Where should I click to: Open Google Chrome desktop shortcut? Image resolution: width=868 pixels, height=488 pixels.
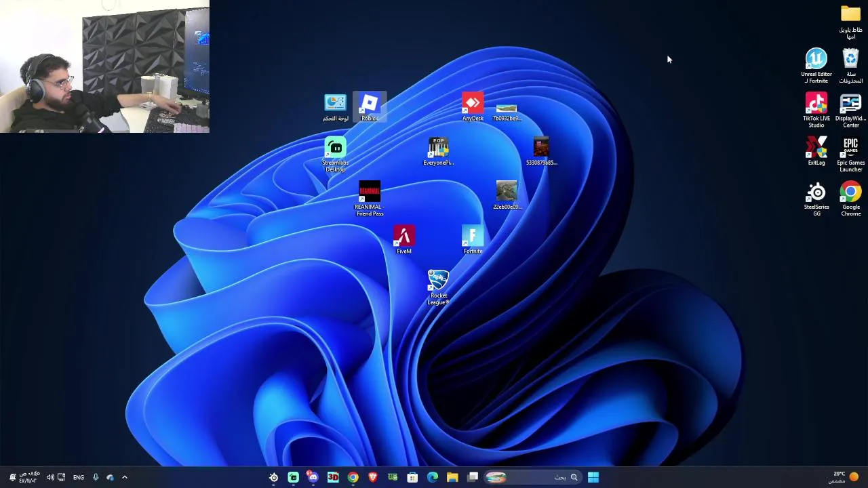[x=850, y=199]
